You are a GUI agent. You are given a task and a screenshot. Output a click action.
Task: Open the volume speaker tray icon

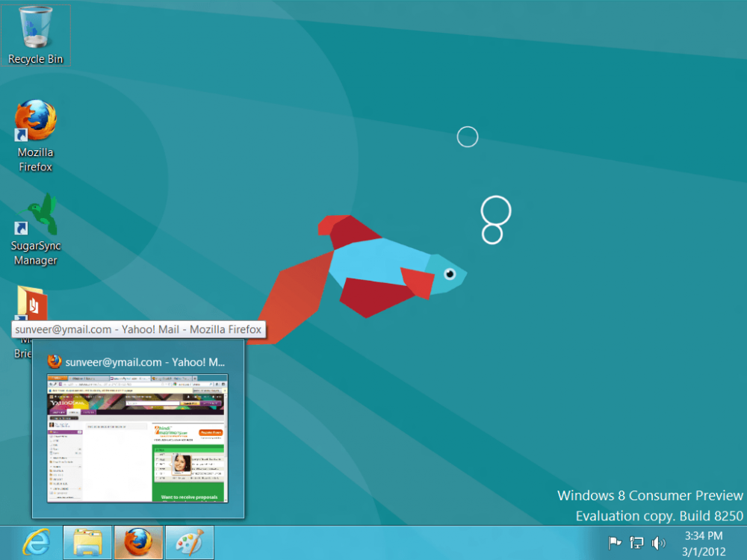point(658,542)
